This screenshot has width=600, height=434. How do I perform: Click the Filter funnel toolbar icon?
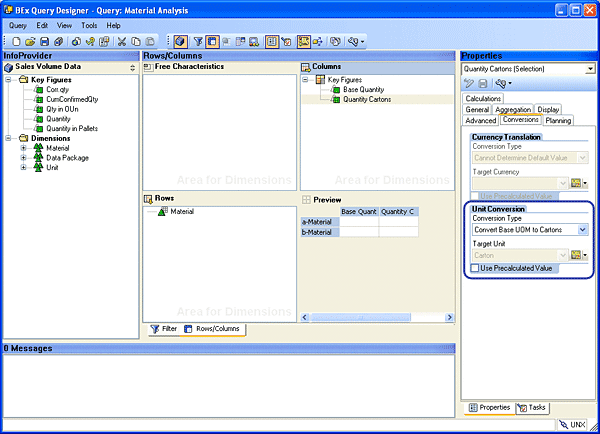[x=198, y=41]
